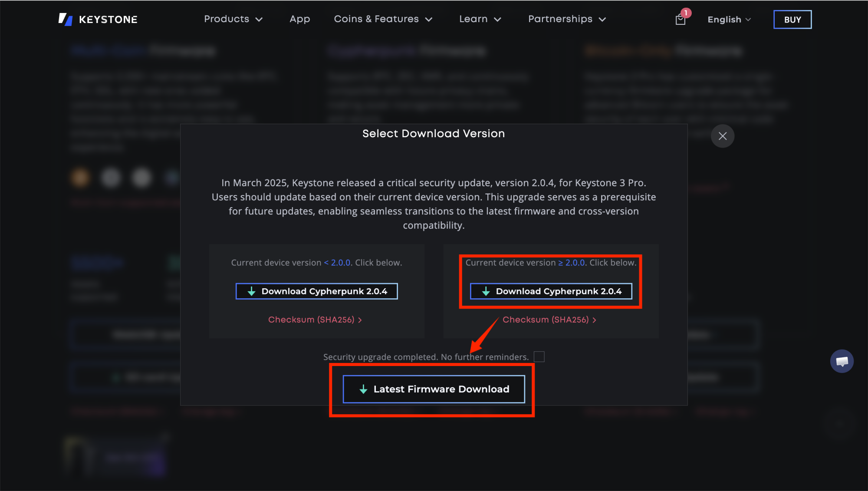
Task: Open the shopping cart icon
Action: tap(680, 20)
